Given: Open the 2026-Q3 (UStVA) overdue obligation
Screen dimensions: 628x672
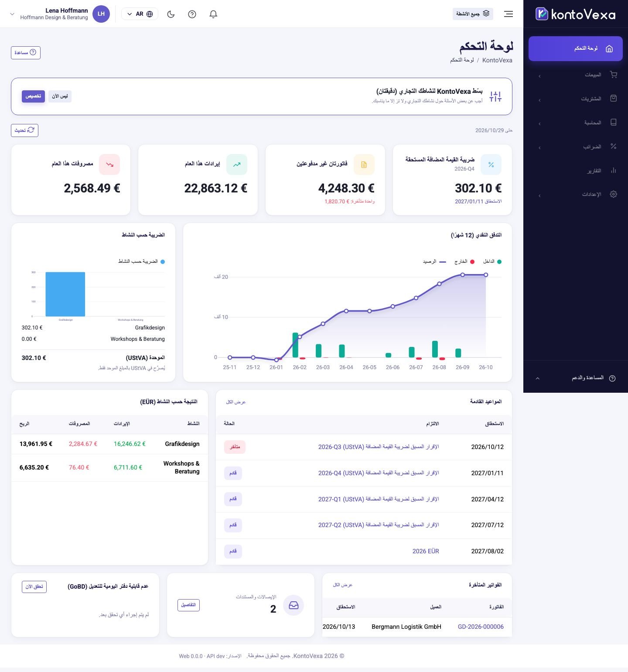Looking at the screenshot, I should (x=379, y=447).
